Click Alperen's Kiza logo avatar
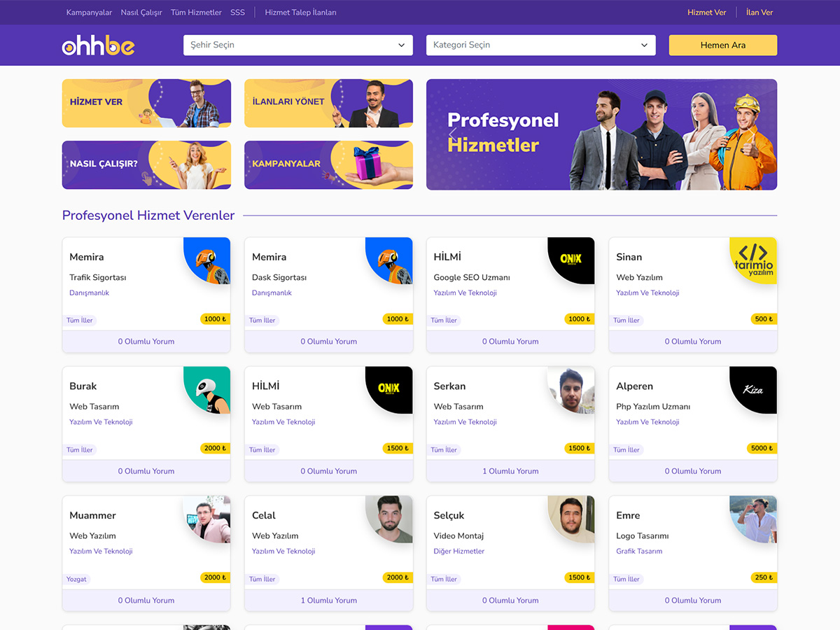Screen dimensions: 840x630 [x=753, y=390]
